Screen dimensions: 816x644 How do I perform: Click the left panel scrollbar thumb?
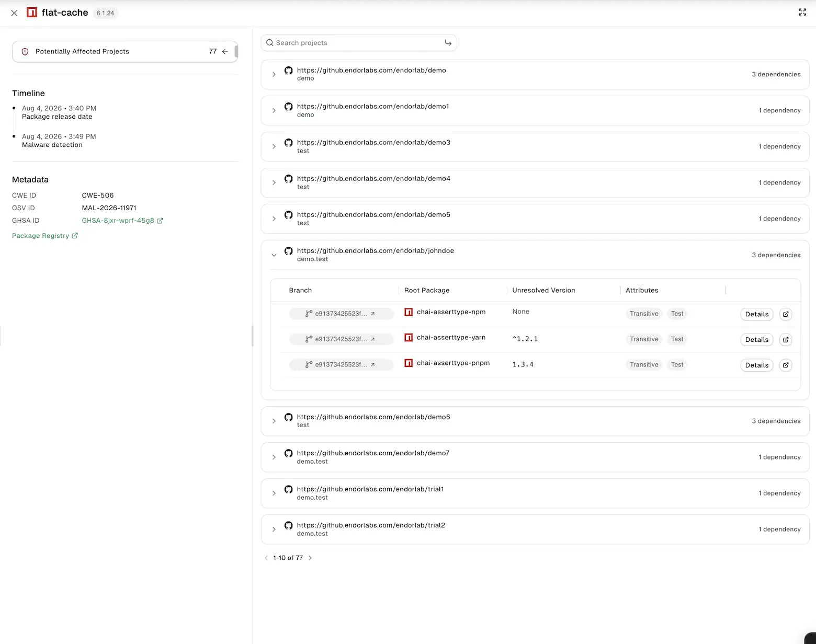(236, 51)
